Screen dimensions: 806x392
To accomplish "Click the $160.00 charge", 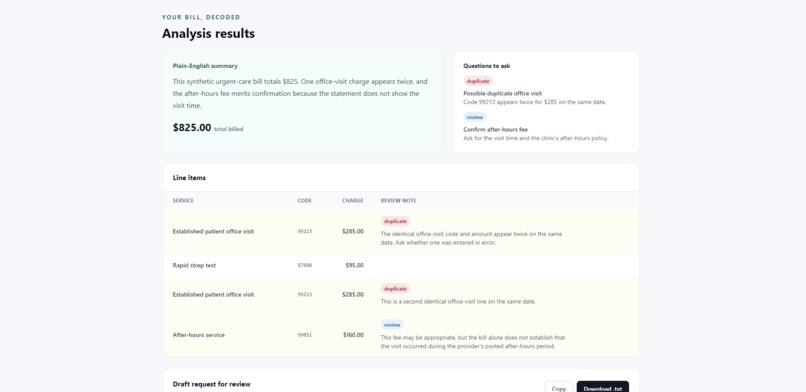I will click(353, 335).
